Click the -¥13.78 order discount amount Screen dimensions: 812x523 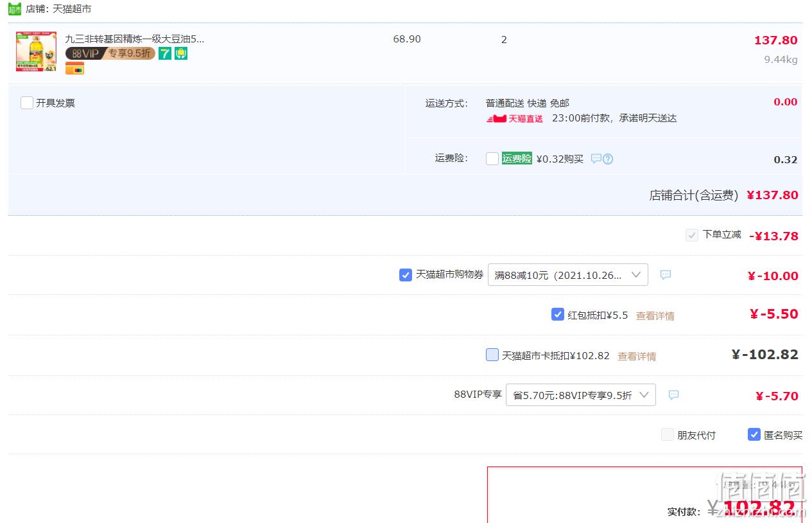pos(773,236)
